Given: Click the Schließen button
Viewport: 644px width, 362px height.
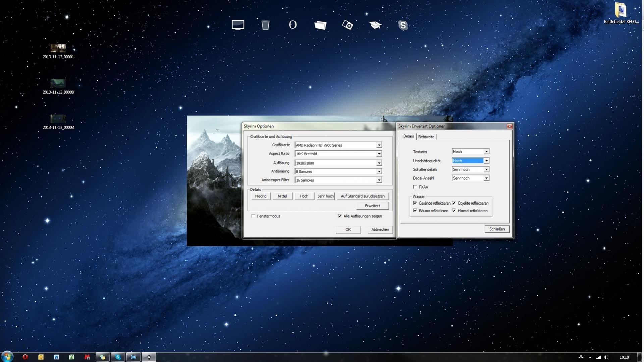Looking at the screenshot, I should (x=497, y=229).
